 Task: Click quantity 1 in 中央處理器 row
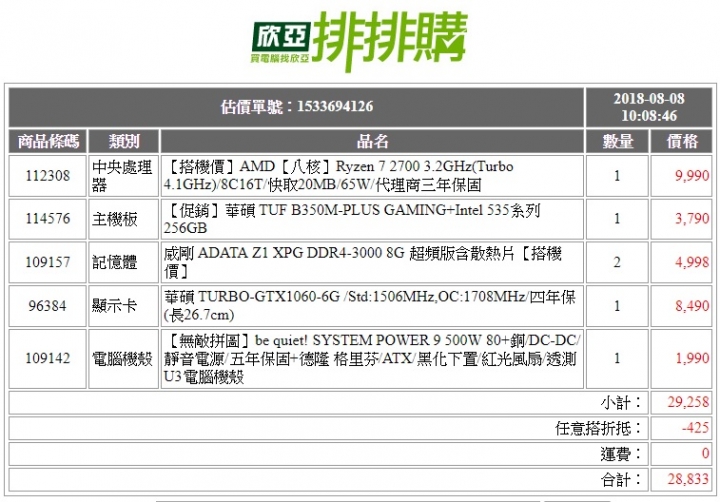[x=617, y=175]
